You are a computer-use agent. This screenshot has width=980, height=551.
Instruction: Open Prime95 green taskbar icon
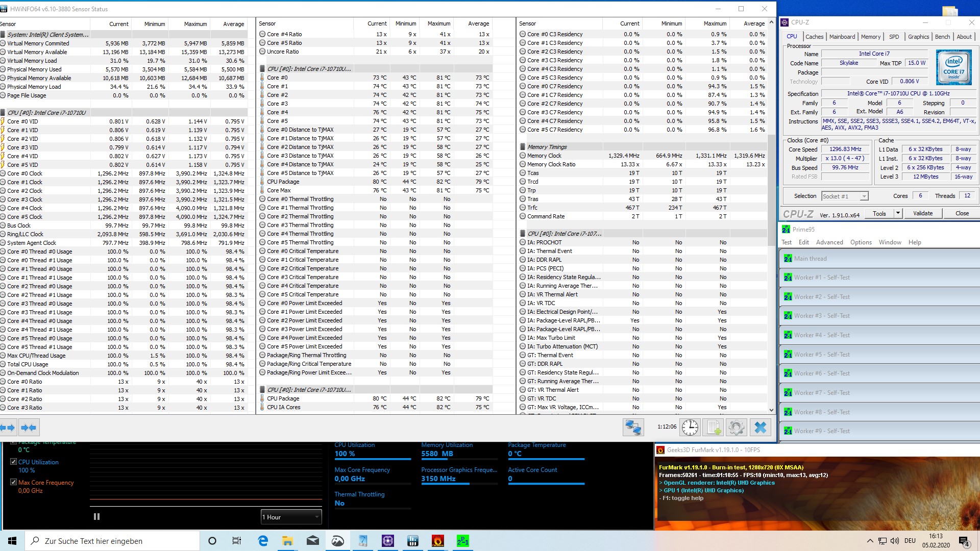tap(462, 541)
